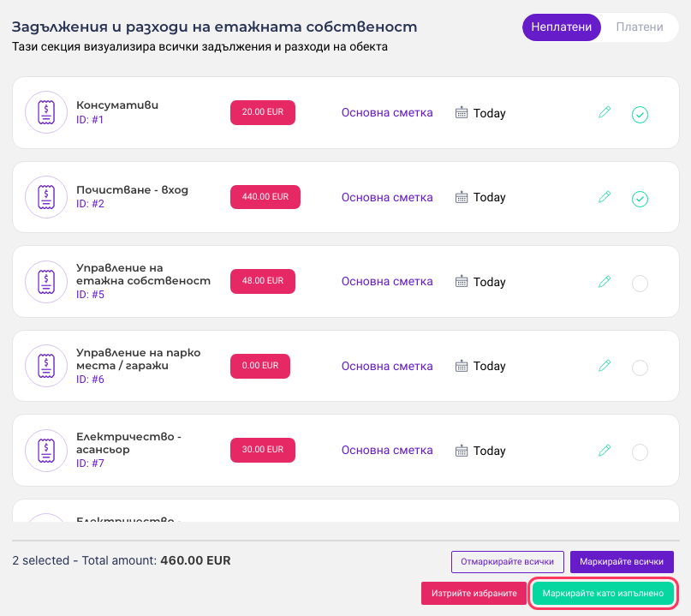The image size is (691, 616).
Task: Click the 440.00 EUR amount badge
Action: 265,197
